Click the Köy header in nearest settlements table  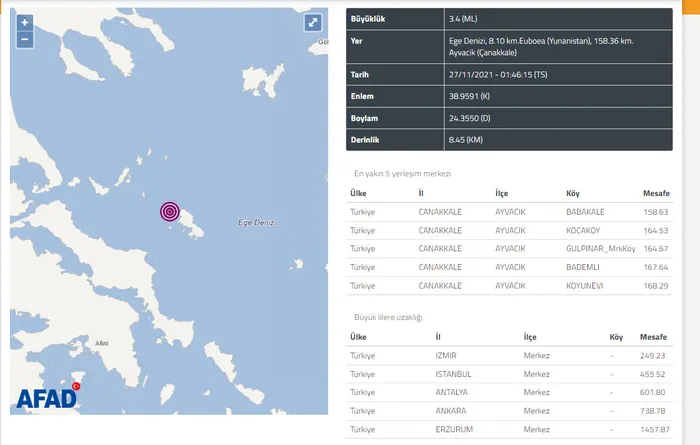pos(574,193)
